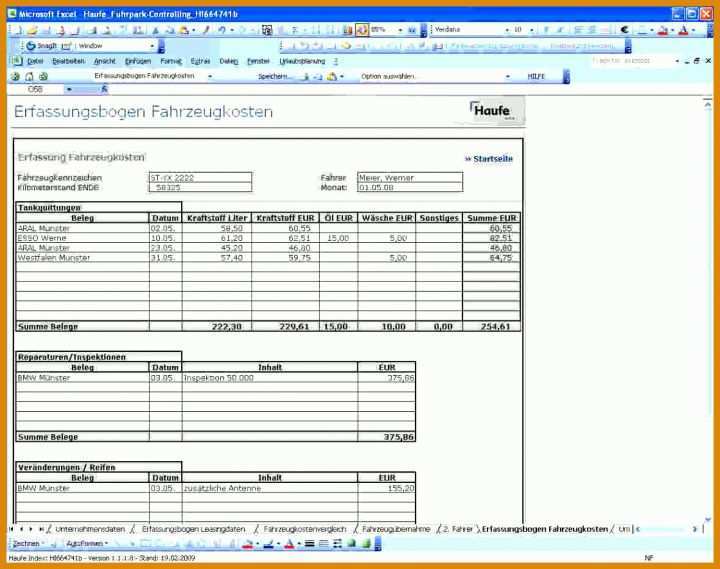Open the Erfassungsbogen Fahrzeugkosten sheet selector dropdown
Screen dimensions: 720x569
(210, 77)
